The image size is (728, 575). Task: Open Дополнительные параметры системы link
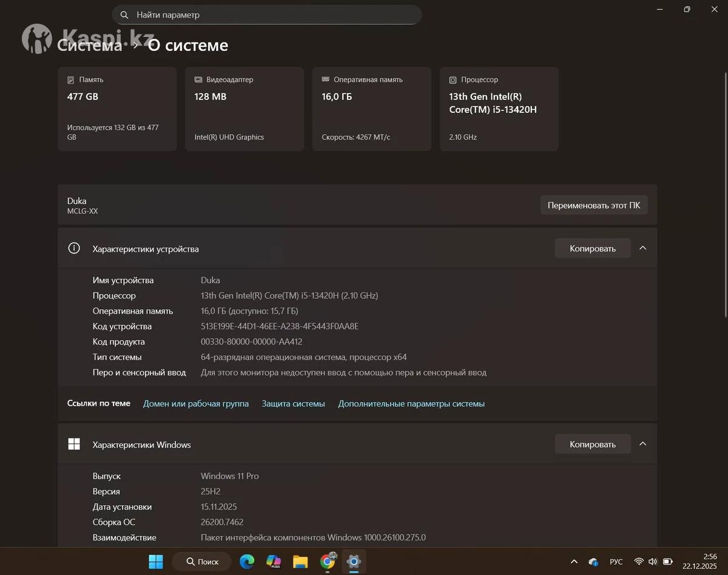point(411,403)
